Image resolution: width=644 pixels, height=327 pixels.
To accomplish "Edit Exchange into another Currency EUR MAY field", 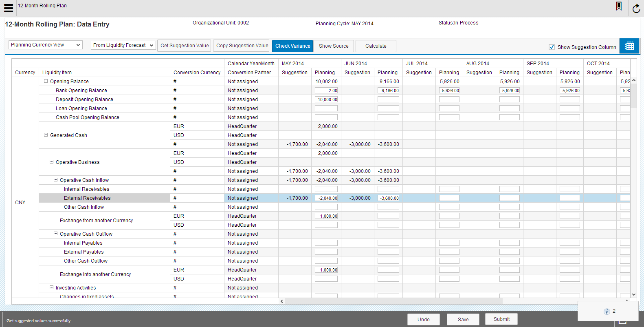I will pyautogui.click(x=326, y=270).
